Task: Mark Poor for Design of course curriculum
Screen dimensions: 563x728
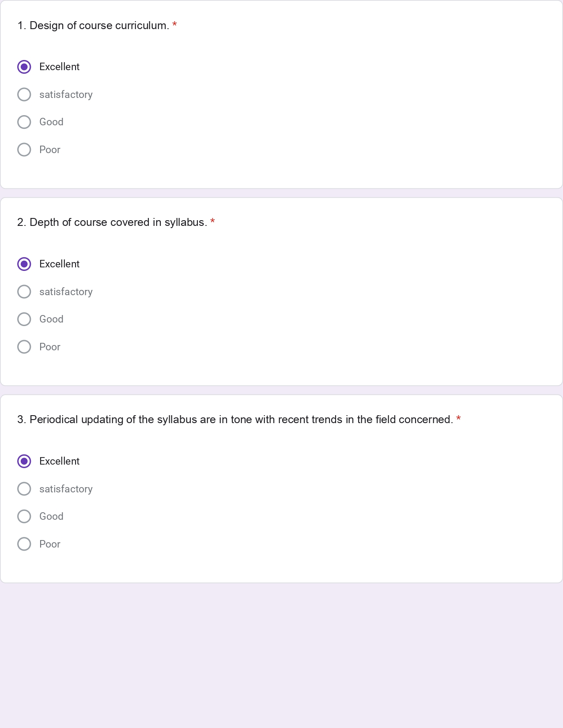Action: 24,150
